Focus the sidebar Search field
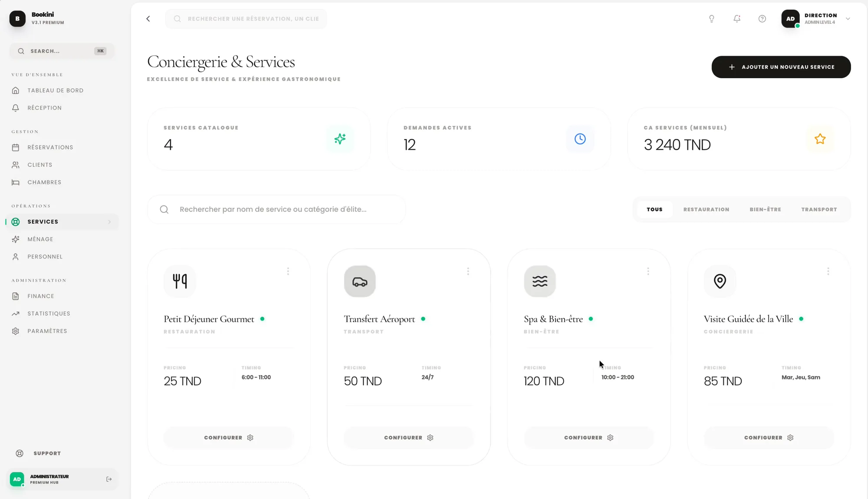Image resolution: width=868 pixels, height=499 pixels. coord(62,51)
